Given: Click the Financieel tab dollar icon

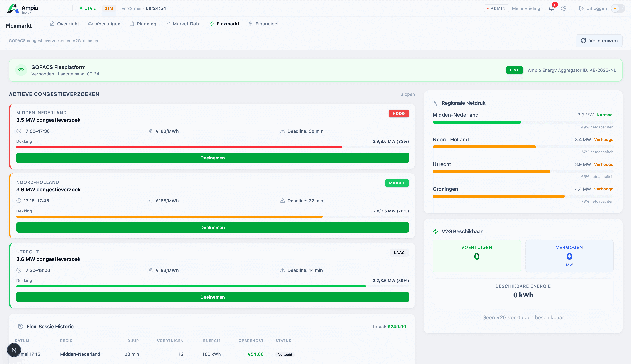Looking at the screenshot, I should tap(251, 24).
